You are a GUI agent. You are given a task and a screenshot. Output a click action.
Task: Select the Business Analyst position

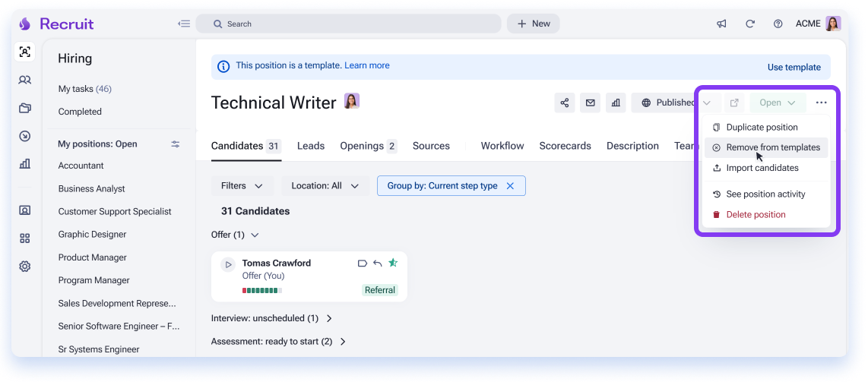pos(92,189)
